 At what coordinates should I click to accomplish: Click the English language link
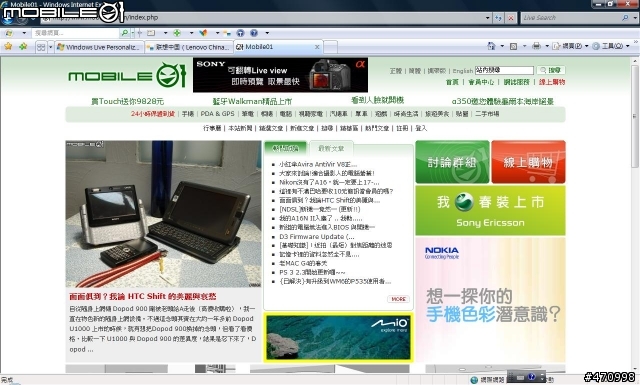(462, 71)
